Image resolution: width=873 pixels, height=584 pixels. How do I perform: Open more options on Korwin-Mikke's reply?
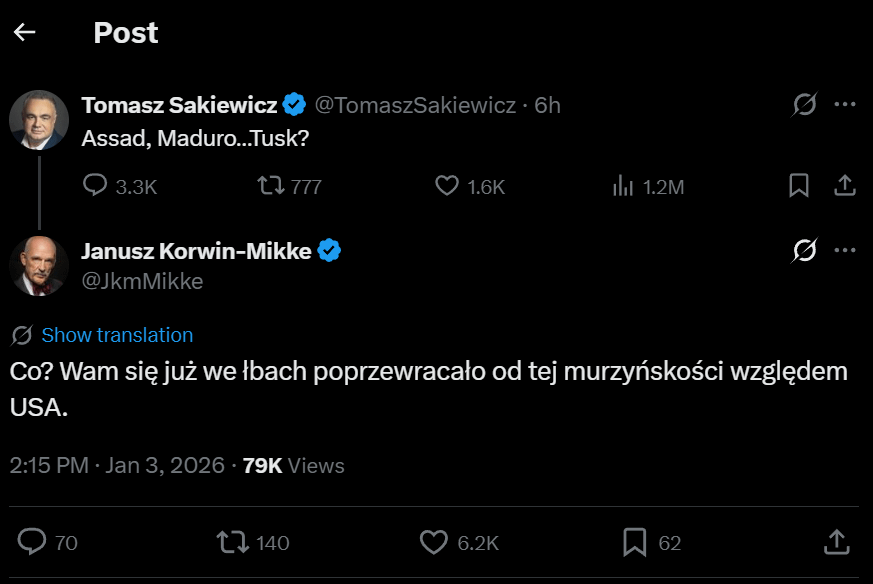coord(846,250)
